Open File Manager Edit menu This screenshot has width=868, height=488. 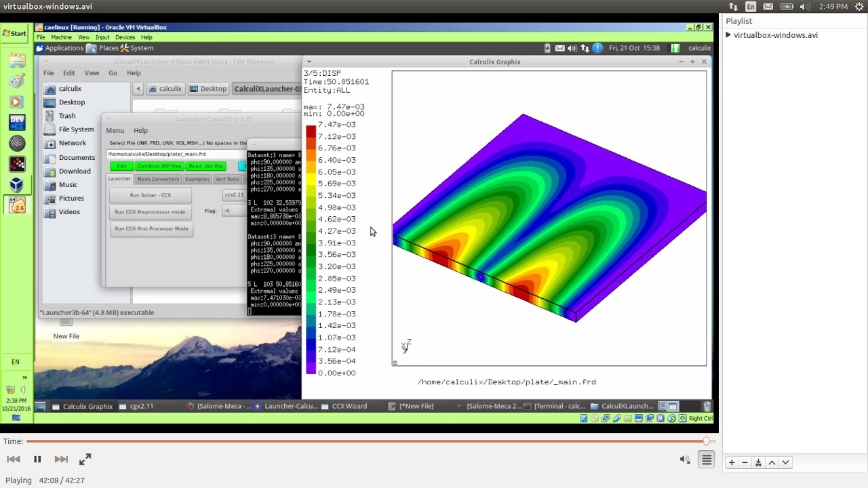pyautogui.click(x=69, y=73)
